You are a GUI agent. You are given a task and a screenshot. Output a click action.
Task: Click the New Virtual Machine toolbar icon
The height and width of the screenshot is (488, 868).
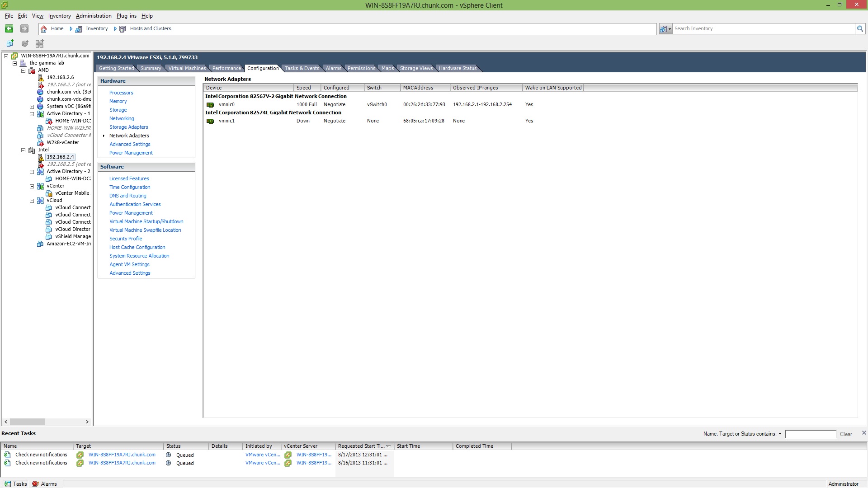coord(9,43)
